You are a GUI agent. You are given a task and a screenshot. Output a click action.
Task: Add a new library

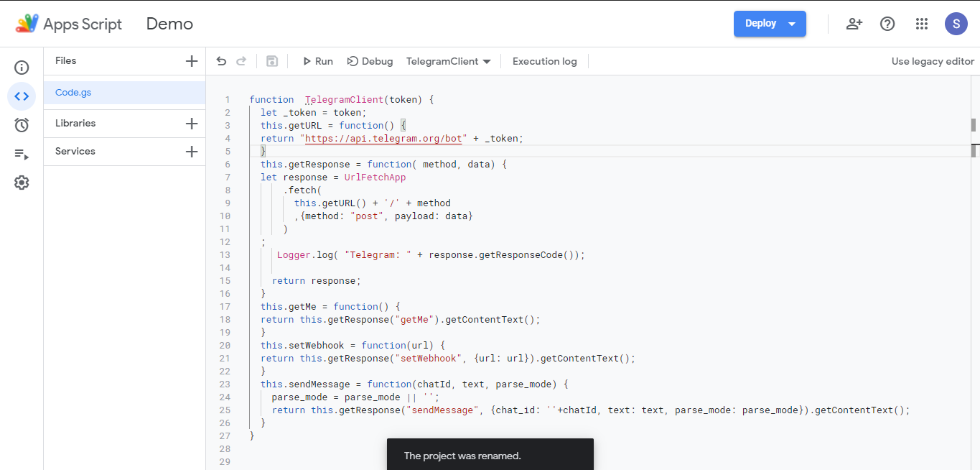pos(192,123)
